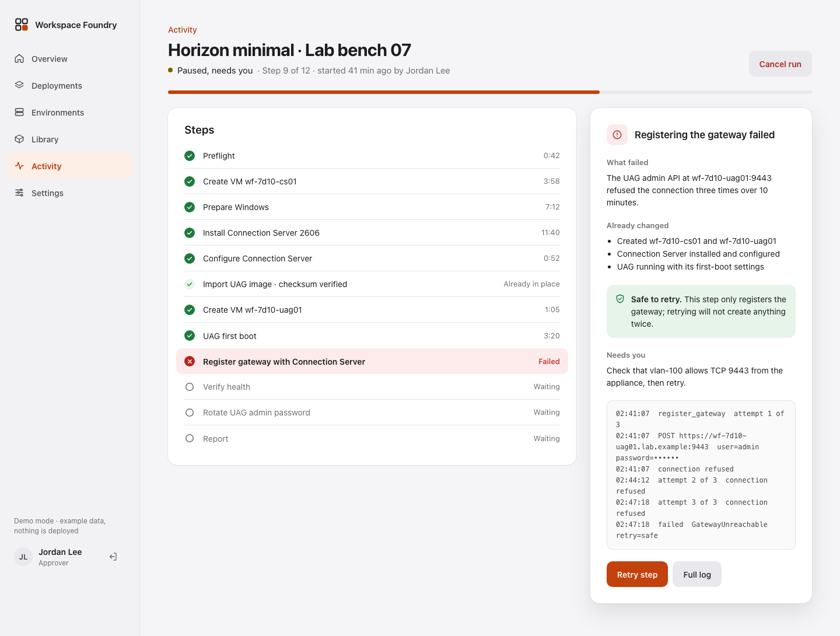Click the green check icon for Preflight
Screen dimensions: 840x636
click(190, 156)
